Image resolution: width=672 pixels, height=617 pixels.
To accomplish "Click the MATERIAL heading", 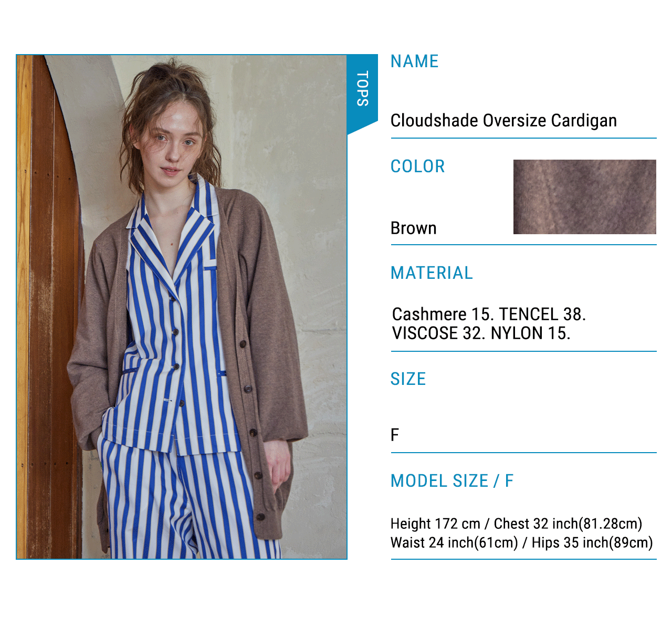I will tap(432, 273).
